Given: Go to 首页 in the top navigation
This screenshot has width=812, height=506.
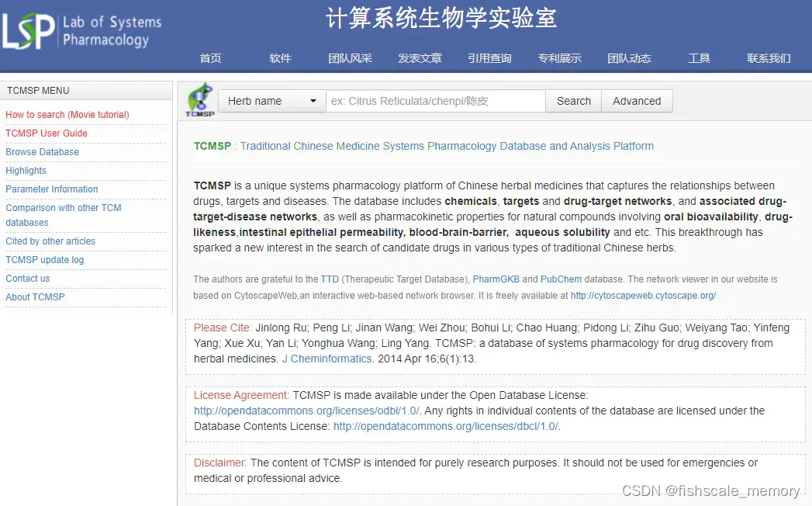Looking at the screenshot, I should point(210,58).
